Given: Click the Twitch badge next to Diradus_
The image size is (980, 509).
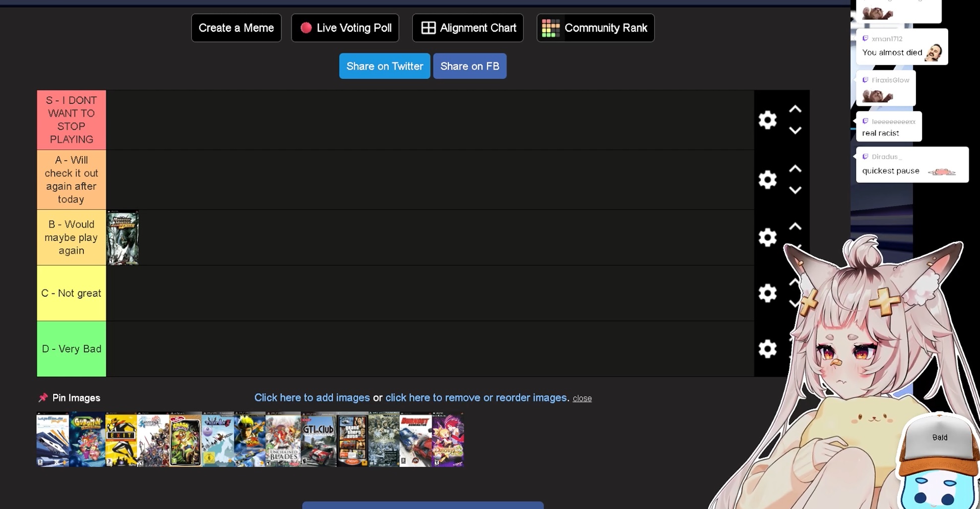Looking at the screenshot, I should click(865, 157).
